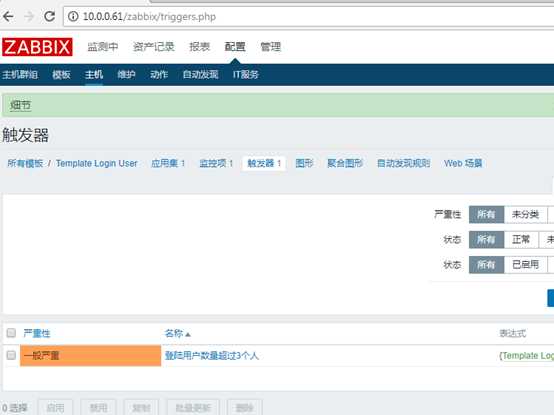Open the 所有模板 breadcrumb link
The image size is (554, 415).
pyautogui.click(x=25, y=163)
